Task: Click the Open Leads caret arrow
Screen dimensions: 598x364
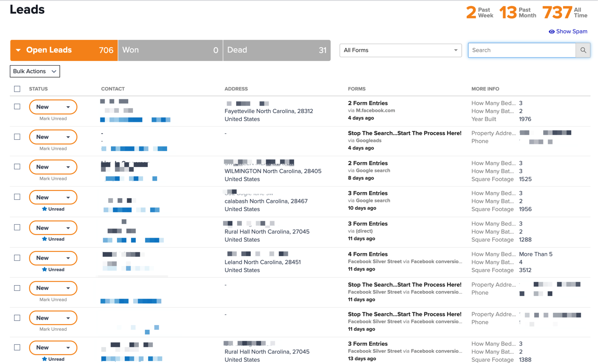Action: click(x=18, y=50)
